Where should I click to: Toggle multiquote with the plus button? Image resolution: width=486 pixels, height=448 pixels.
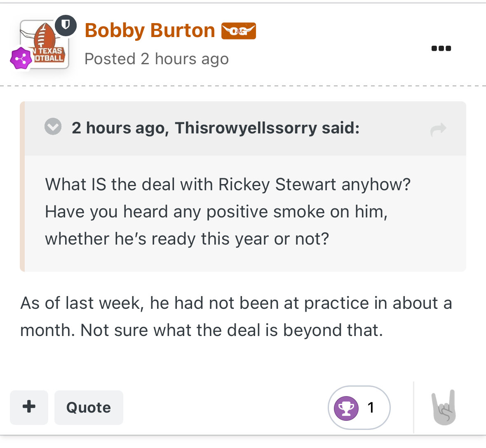pos(29,407)
